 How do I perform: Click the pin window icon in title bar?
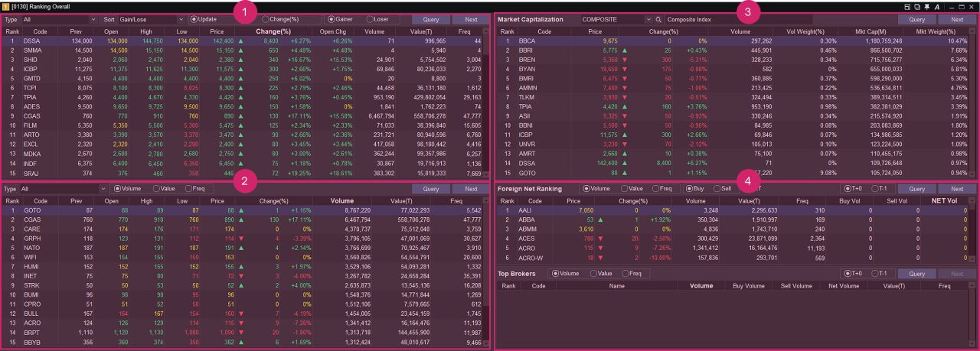[927, 6]
